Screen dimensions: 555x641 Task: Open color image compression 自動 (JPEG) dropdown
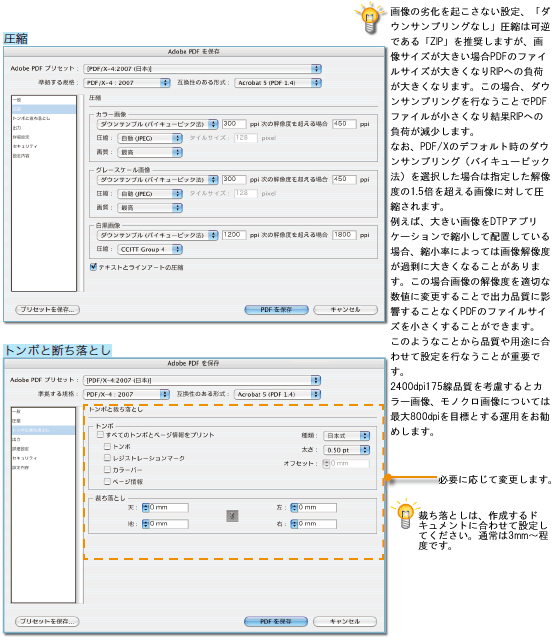click(x=150, y=139)
